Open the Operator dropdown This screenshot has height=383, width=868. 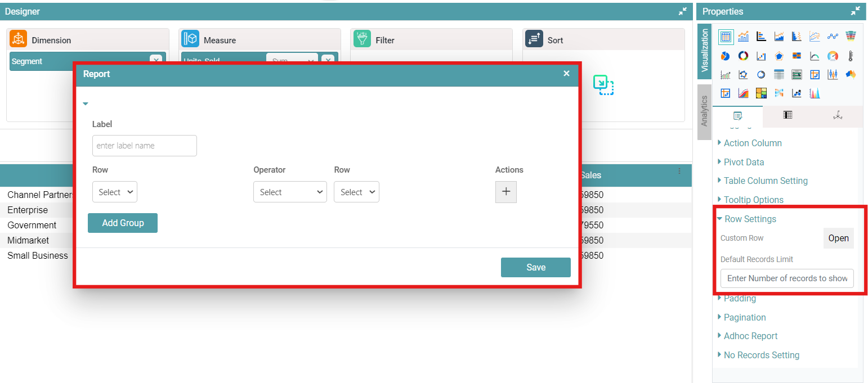pos(290,192)
